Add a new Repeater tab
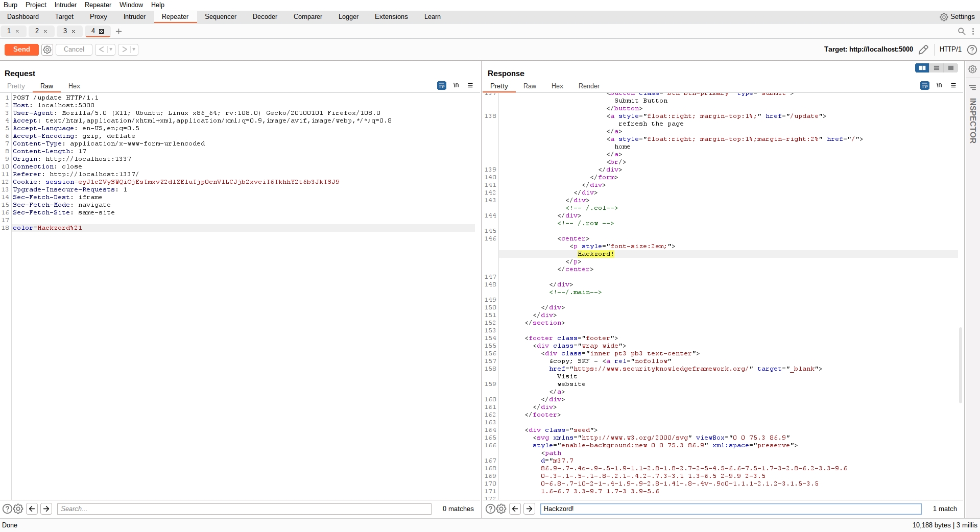980x532 pixels. tap(118, 32)
